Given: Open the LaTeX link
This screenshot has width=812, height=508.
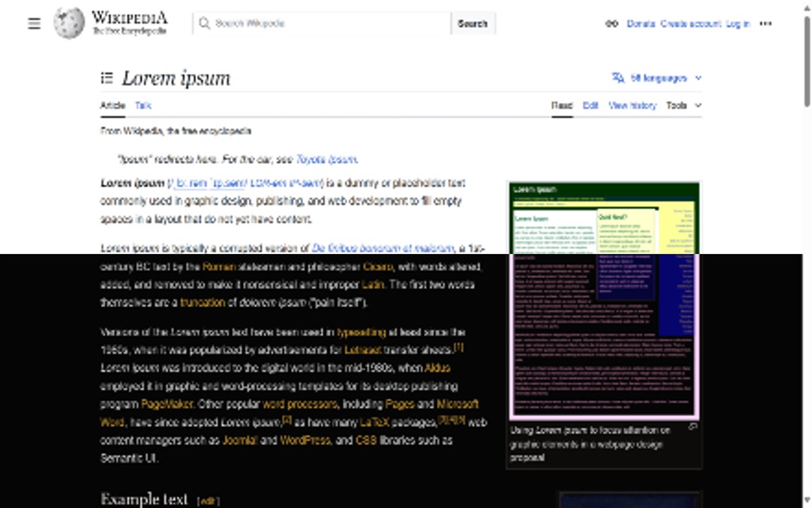Looking at the screenshot, I should [x=374, y=422].
